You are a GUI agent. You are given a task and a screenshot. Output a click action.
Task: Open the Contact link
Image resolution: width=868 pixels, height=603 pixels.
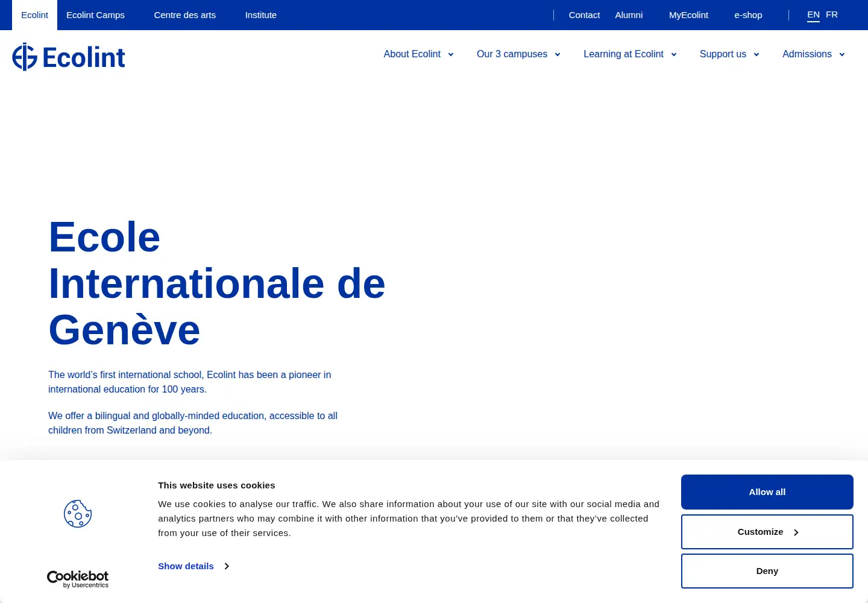(x=584, y=15)
